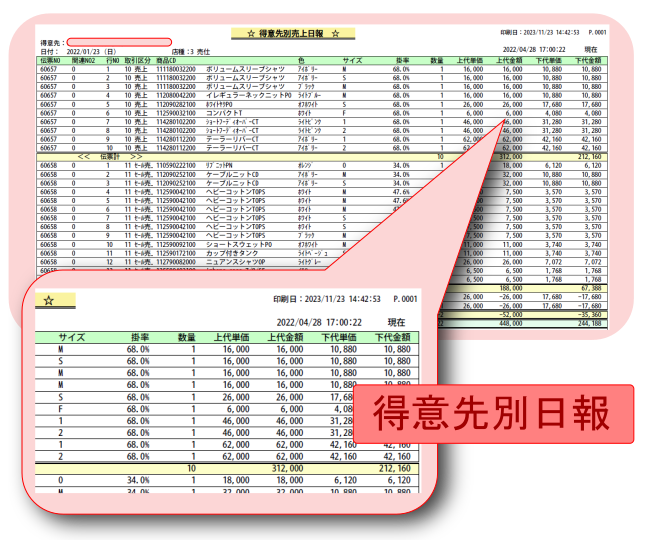Click the ☆ star in the enlarged callout

(49, 300)
